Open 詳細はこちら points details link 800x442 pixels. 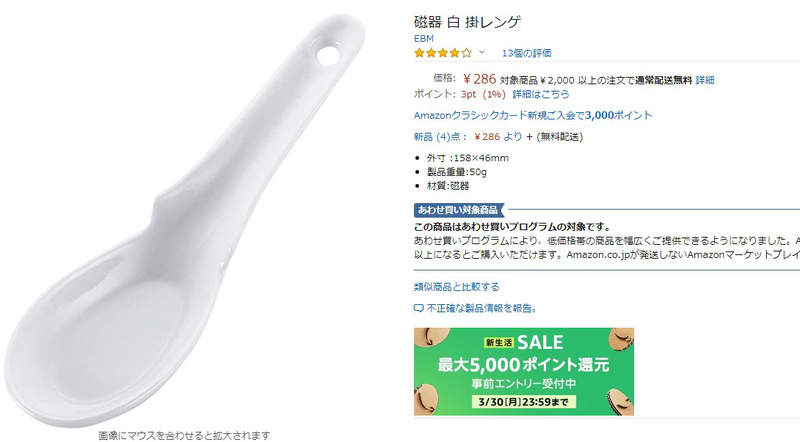tap(540, 94)
